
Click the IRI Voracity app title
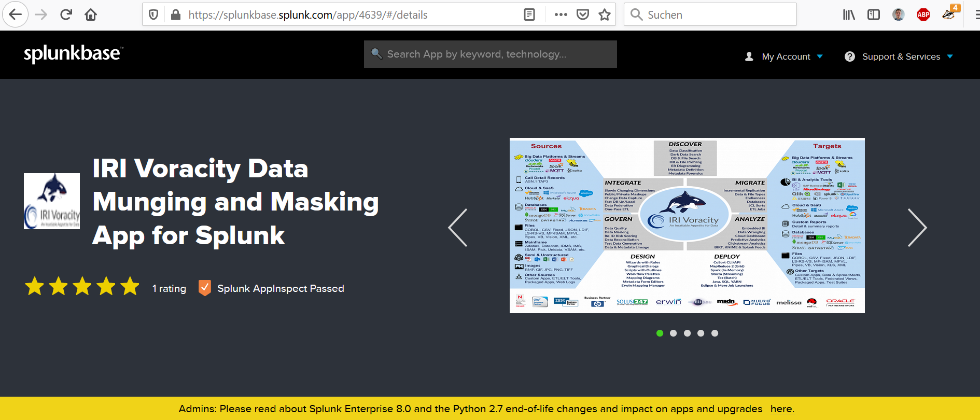click(x=236, y=202)
